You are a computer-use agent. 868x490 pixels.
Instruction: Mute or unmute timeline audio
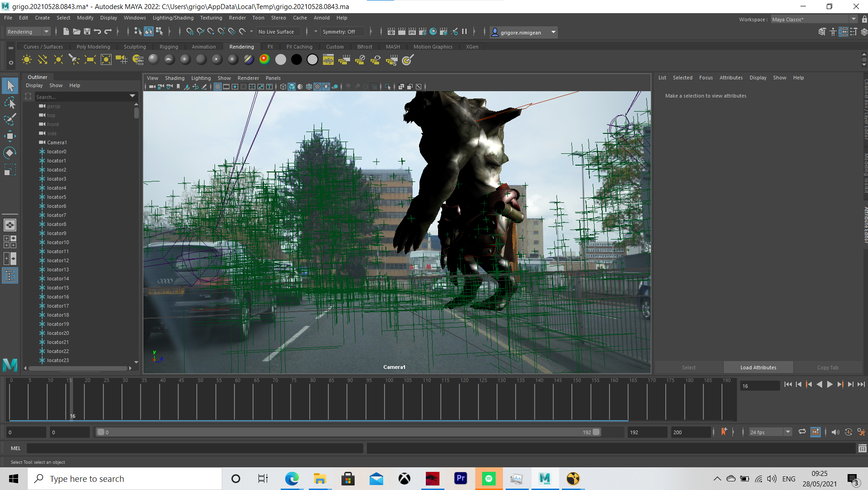coord(835,432)
